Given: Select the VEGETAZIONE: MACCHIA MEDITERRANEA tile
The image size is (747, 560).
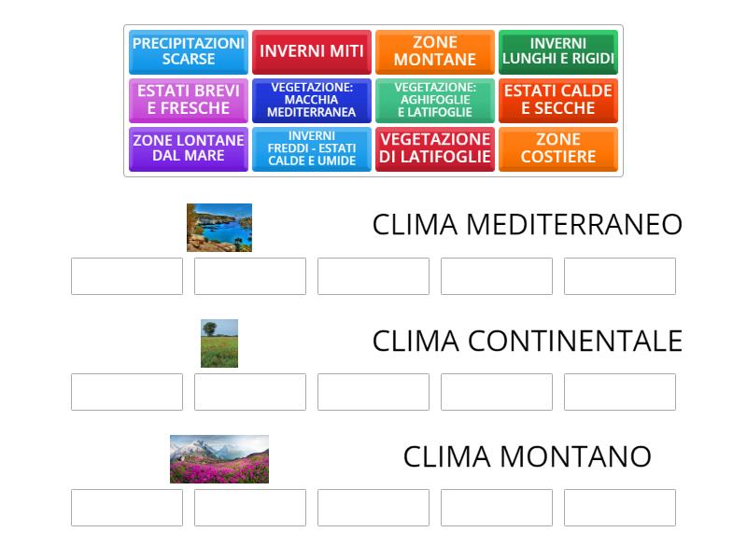Looking at the screenshot, I should [x=312, y=100].
